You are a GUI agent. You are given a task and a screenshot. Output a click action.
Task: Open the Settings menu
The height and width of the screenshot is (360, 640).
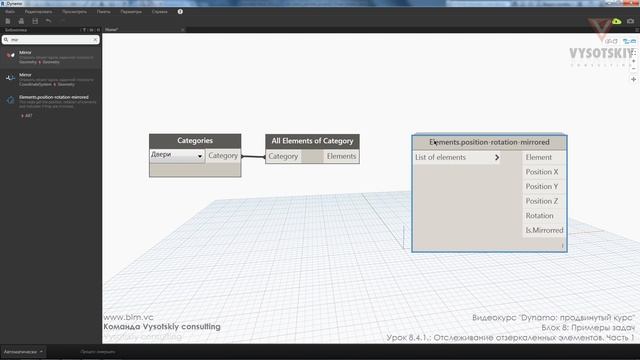click(131, 12)
